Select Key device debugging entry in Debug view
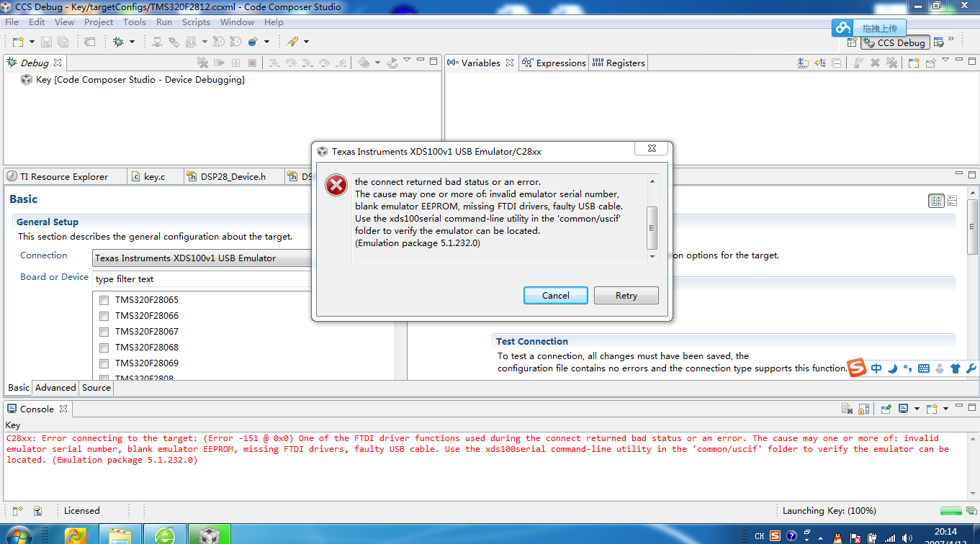Screen dimensions: 980x544 133,80
